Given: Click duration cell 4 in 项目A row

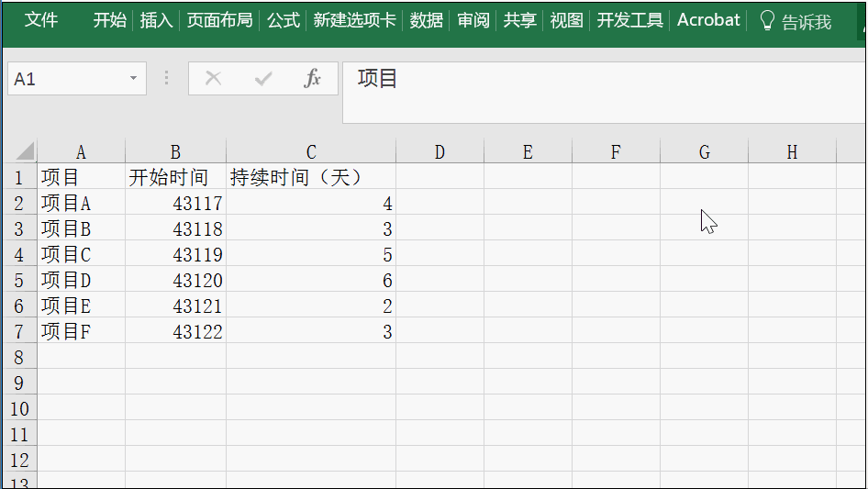Looking at the screenshot, I should [311, 203].
